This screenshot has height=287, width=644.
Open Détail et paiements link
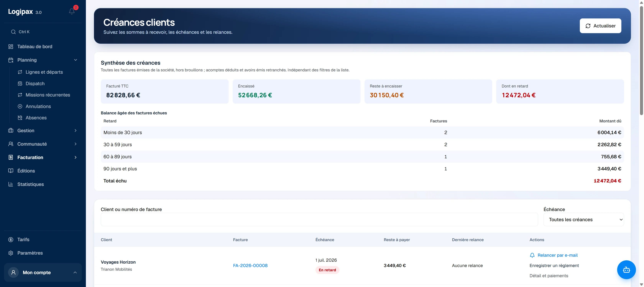tap(549, 276)
